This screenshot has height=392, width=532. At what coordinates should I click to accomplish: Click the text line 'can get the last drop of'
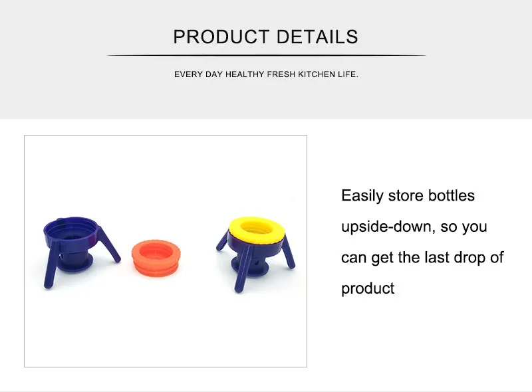[x=422, y=257]
